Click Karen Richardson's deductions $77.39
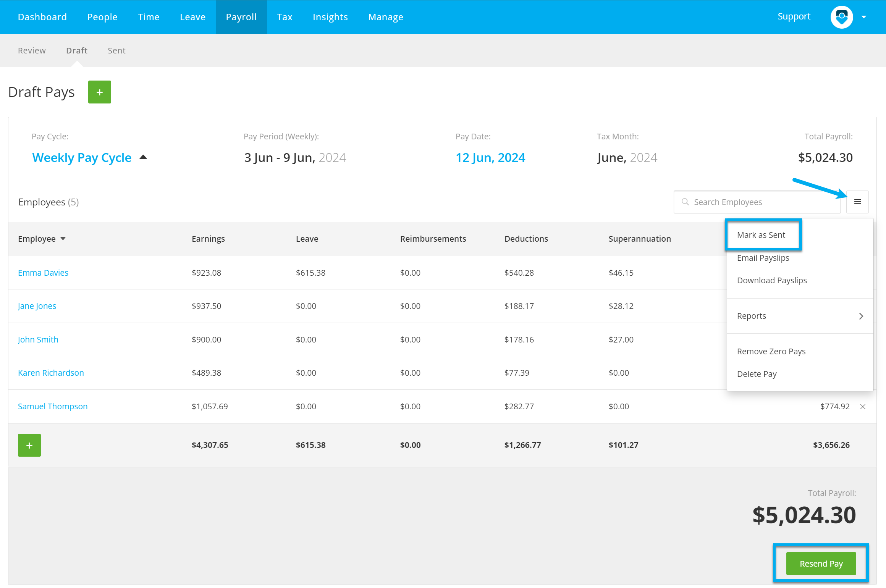 click(517, 373)
